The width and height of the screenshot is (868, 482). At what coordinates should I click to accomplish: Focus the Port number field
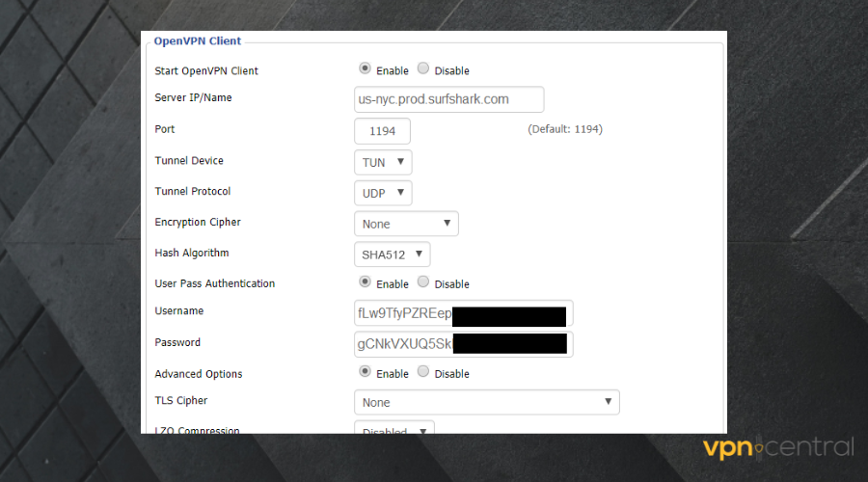[382, 131]
